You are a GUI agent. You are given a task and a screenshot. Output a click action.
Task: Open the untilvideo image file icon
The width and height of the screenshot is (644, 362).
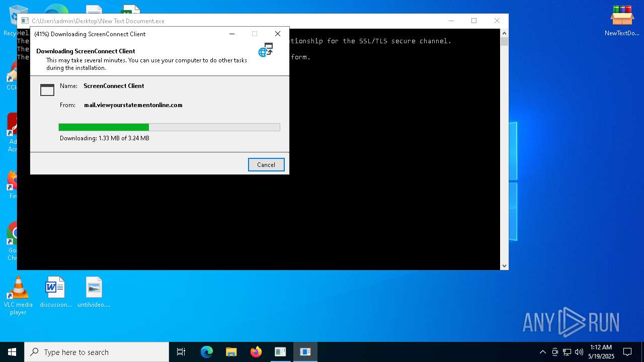pos(94,292)
